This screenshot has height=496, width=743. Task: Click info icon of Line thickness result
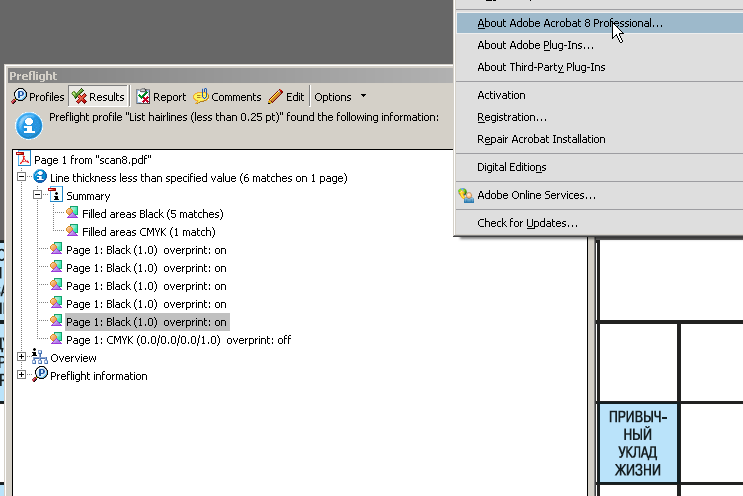(x=40, y=177)
